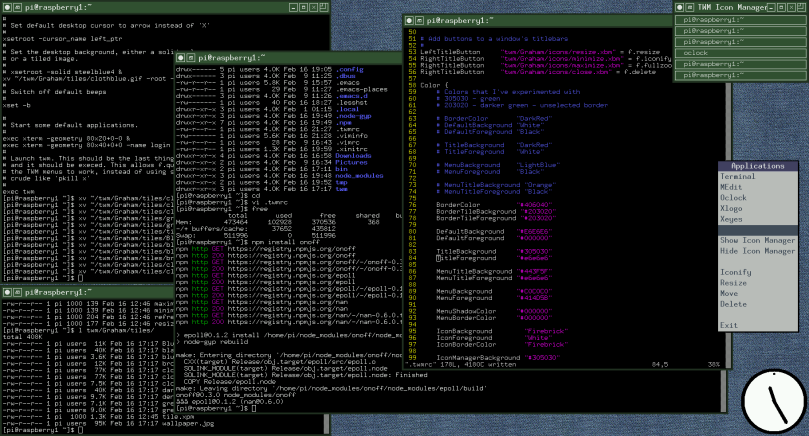809x436 pixels.
Task: Click the 'exec twm' line in the xinitrc terminal
Action: click(x=19, y=192)
